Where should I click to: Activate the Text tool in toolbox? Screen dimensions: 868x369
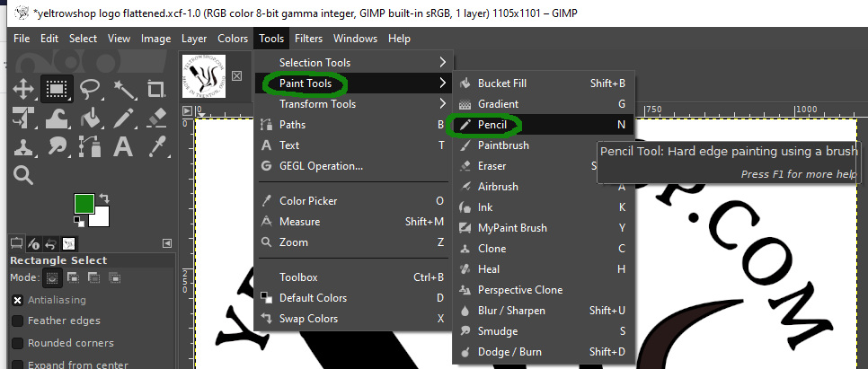click(122, 145)
